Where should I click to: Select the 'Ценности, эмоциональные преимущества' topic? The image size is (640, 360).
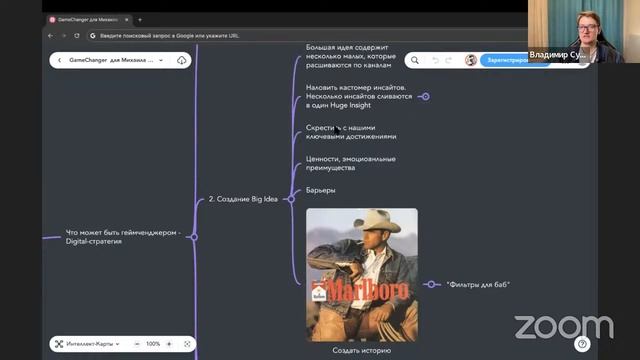click(351, 163)
